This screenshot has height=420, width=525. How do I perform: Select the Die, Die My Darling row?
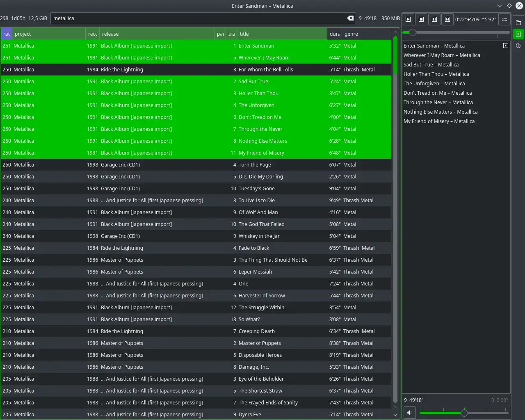[x=196, y=176]
